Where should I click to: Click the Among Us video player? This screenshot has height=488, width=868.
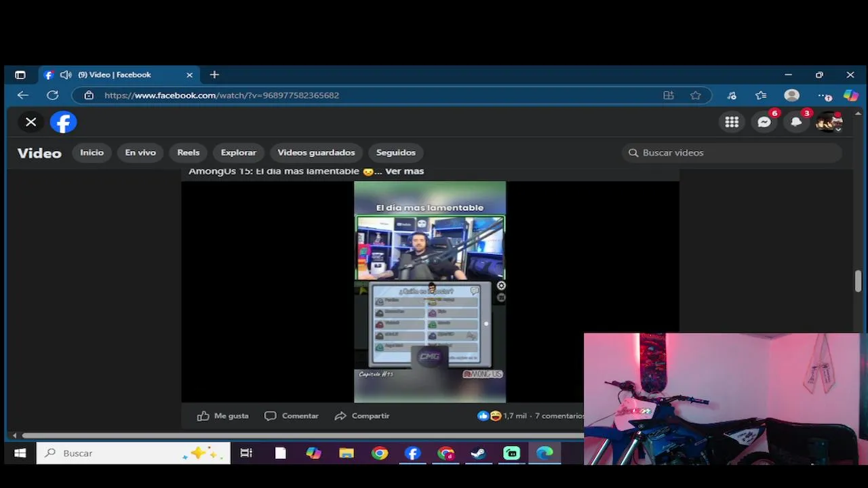[430, 291]
